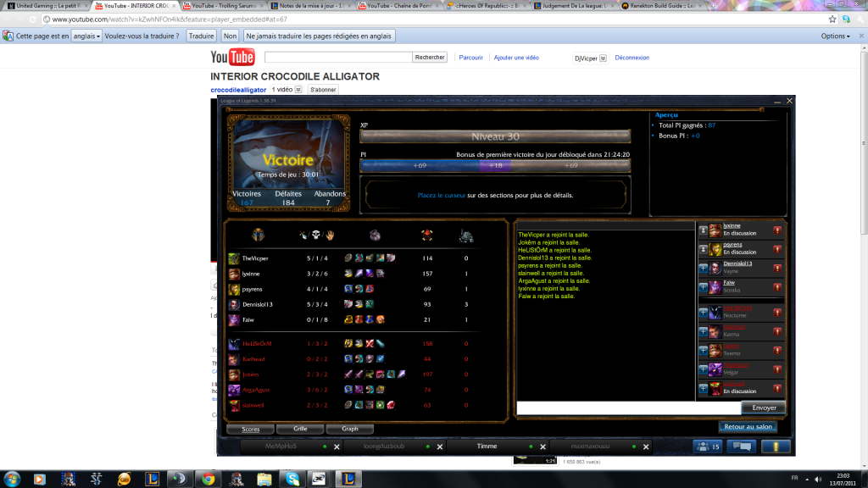Screen dimensions: 868x488
Task: Close the maxmaxouuu chat tab
Action: [x=645, y=446]
